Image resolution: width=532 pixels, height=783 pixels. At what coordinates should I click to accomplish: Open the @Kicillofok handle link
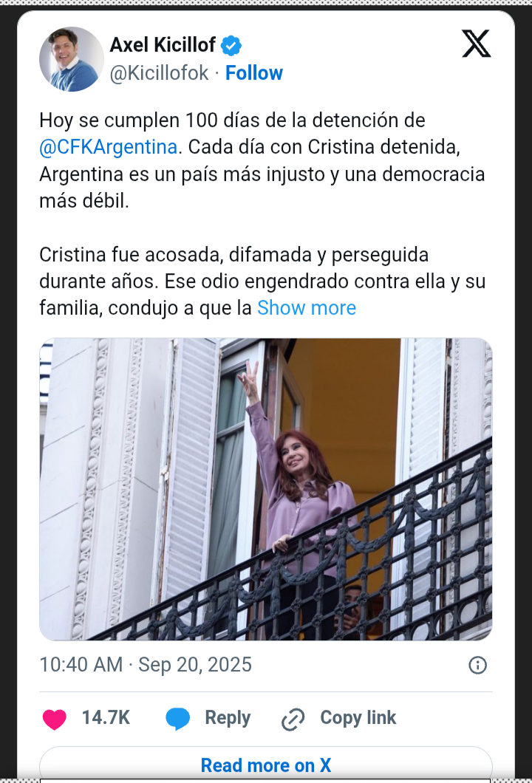(159, 73)
